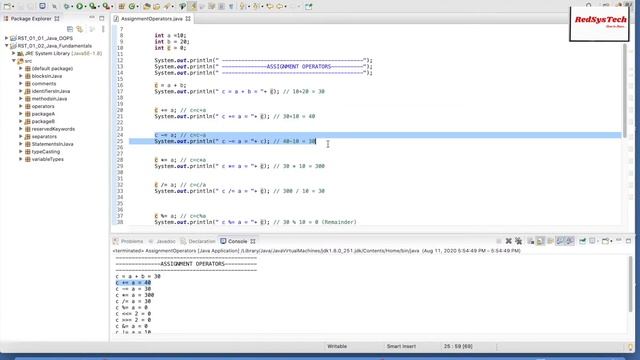
Task: Collapse All in Package Explorer
Action: [70, 29]
